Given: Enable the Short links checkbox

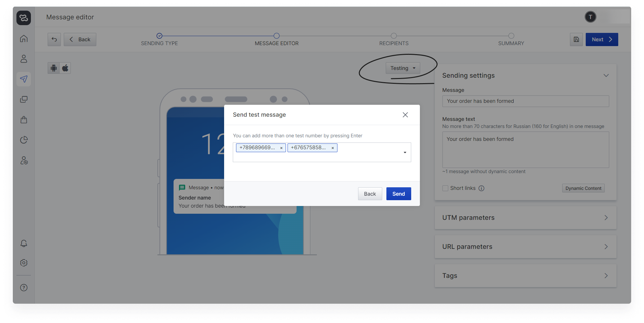Looking at the screenshot, I should click(445, 188).
